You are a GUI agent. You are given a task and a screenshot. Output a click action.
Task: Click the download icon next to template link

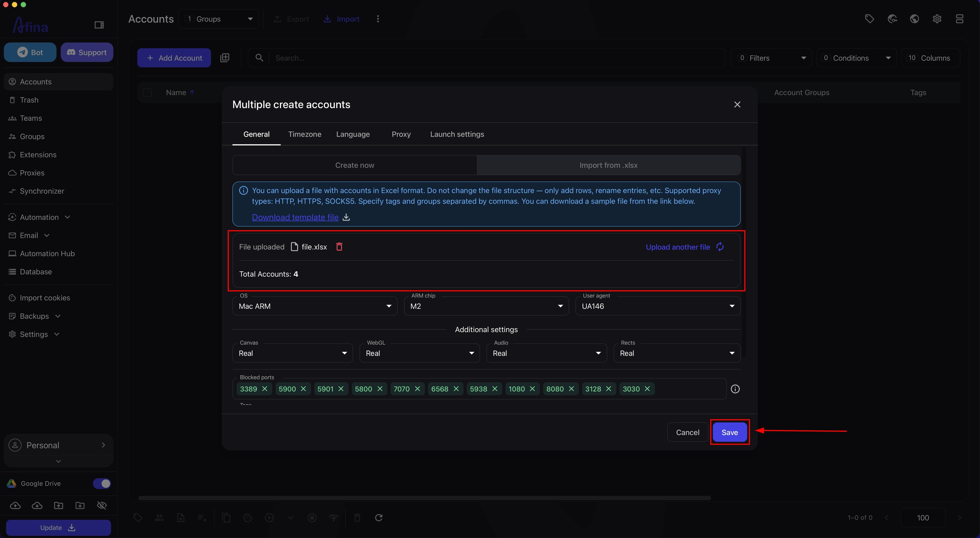pos(346,217)
